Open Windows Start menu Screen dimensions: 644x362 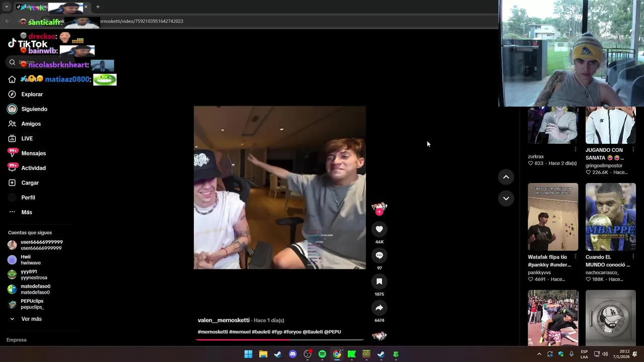tap(248, 354)
